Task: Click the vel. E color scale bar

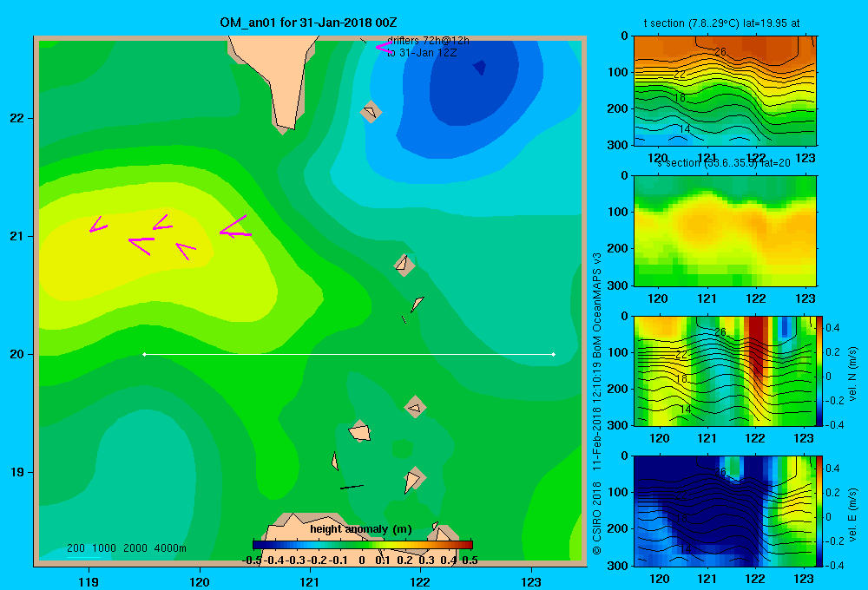Action: (x=820, y=511)
